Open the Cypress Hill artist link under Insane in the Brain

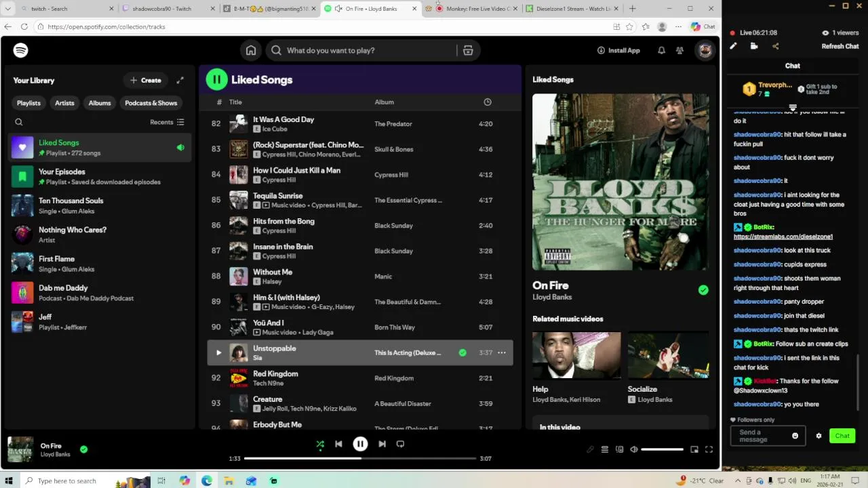(278, 256)
